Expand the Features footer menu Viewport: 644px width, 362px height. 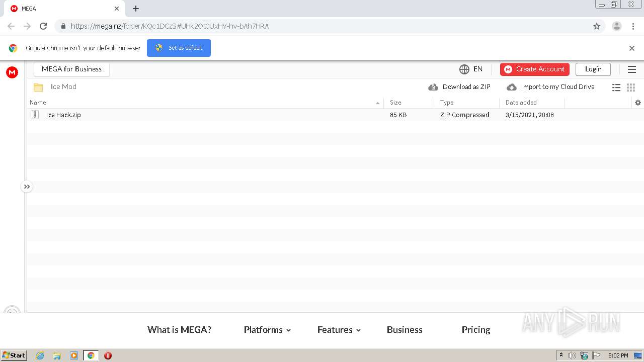click(x=339, y=330)
